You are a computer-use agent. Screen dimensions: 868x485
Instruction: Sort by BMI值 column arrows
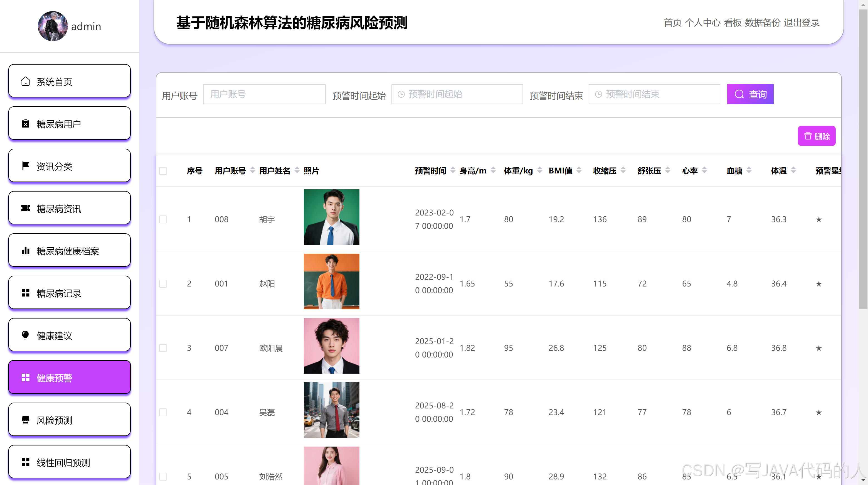click(x=579, y=170)
